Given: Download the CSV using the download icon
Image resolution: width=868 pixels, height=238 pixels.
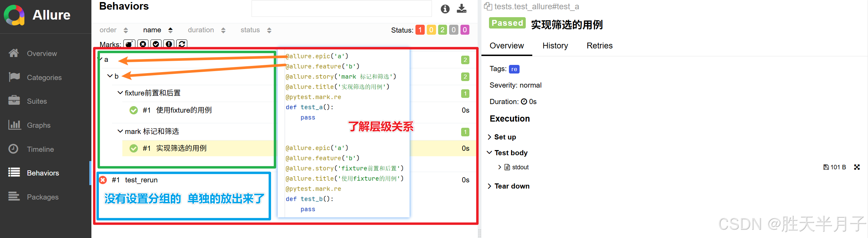Looking at the screenshot, I should (x=461, y=9).
